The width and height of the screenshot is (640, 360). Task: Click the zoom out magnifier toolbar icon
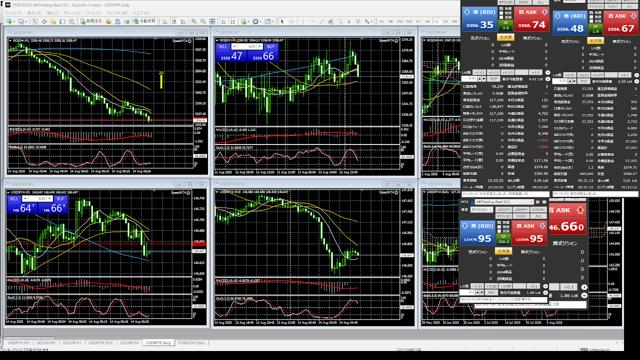[203, 21]
